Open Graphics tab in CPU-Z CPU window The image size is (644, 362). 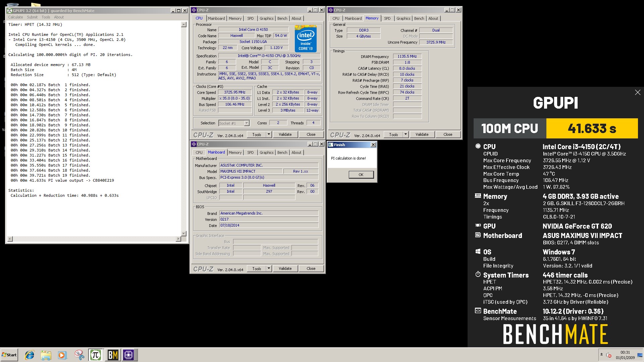coord(266,18)
